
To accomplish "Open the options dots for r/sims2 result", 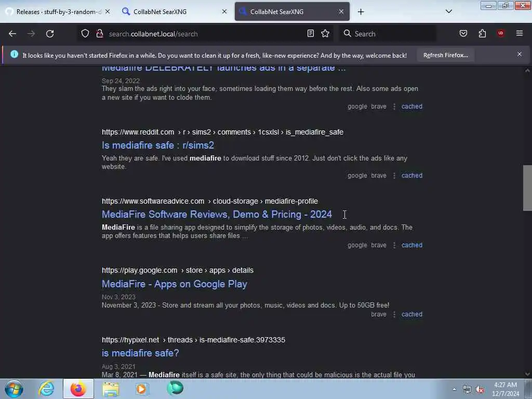I will pyautogui.click(x=394, y=176).
